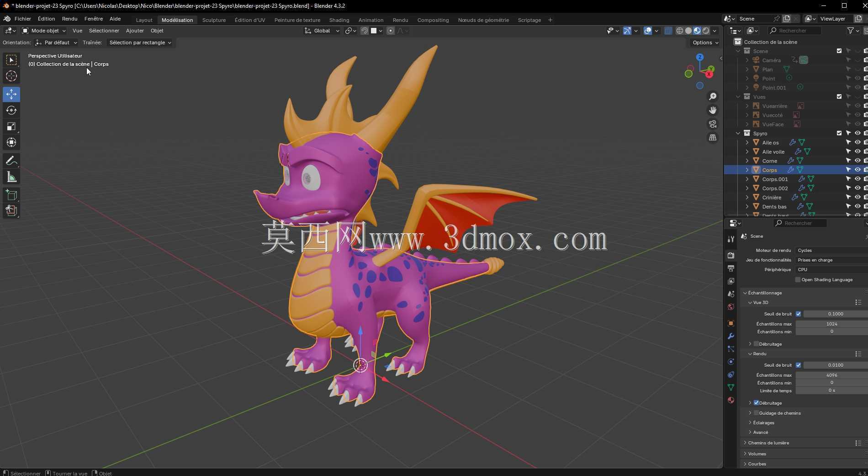
Task: Open the Ajouter menu in viewport header
Action: (135, 31)
